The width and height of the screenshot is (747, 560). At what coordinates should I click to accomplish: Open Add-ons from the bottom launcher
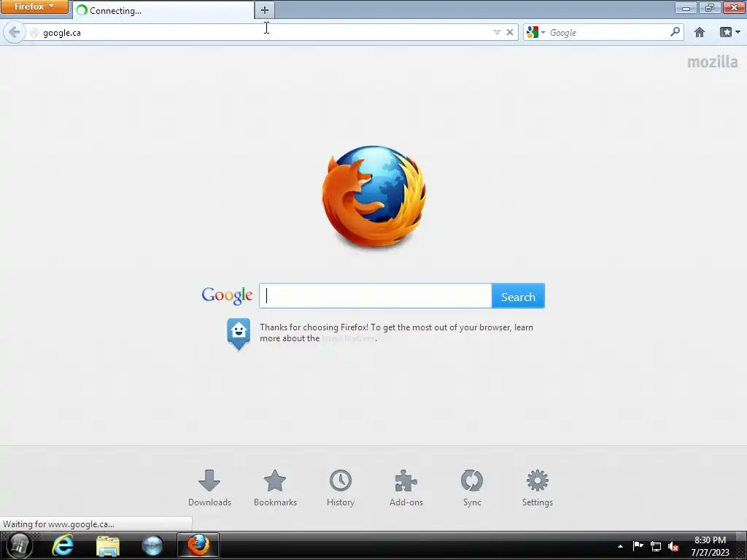click(406, 488)
